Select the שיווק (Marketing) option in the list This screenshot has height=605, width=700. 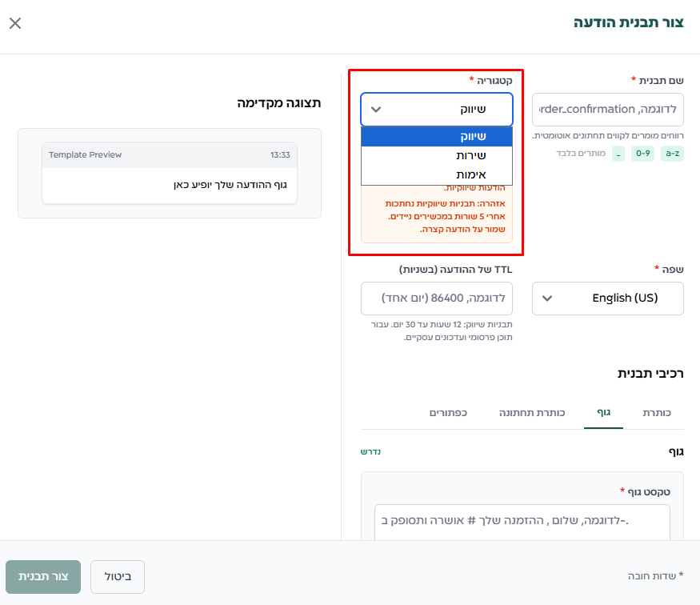click(x=436, y=136)
